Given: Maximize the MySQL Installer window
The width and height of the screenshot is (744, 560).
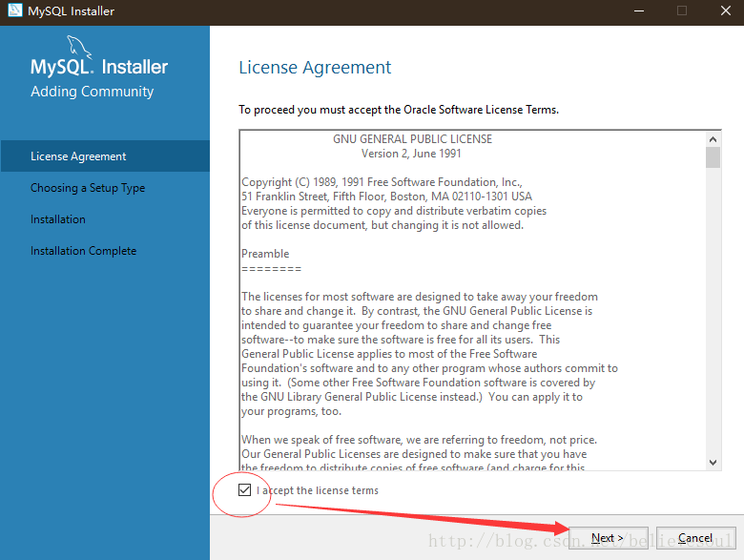Looking at the screenshot, I should point(682,10).
